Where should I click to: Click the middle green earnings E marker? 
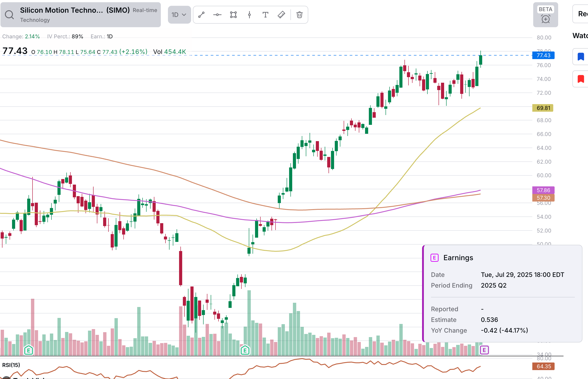pos(245,350)
